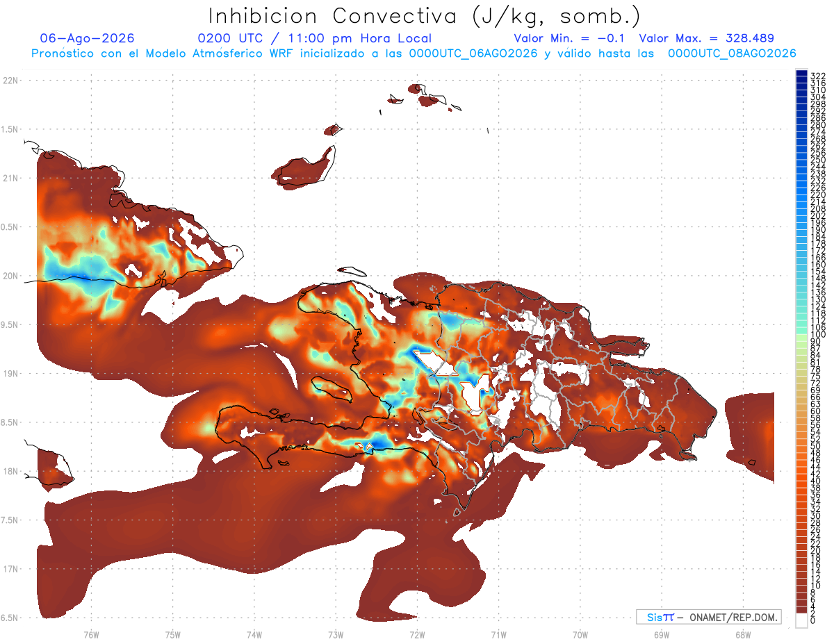Click the "70W" longitude label
The width and height of the screenshot is (834, 644).
[580, 634]
